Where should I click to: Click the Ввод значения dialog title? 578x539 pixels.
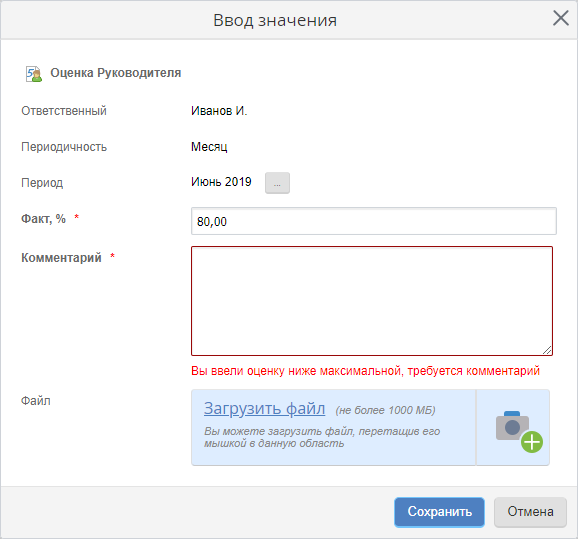275,20
